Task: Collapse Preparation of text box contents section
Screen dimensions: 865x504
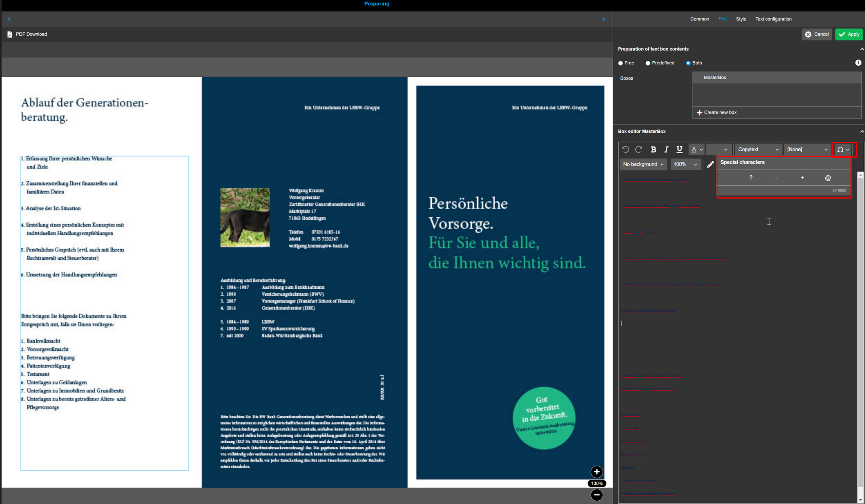Action: click(x=862, y=49)
